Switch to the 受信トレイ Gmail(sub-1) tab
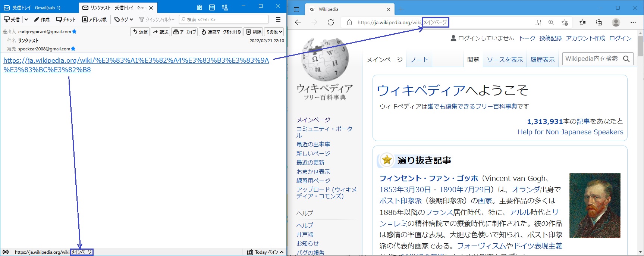 (x=37, y=7)
